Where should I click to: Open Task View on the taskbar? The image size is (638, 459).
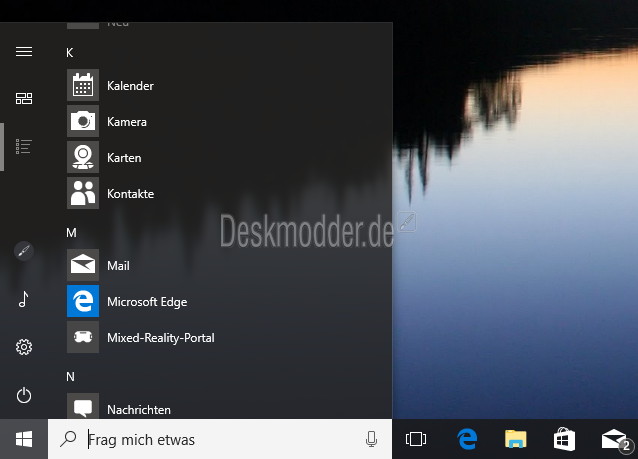coord(416,439)
